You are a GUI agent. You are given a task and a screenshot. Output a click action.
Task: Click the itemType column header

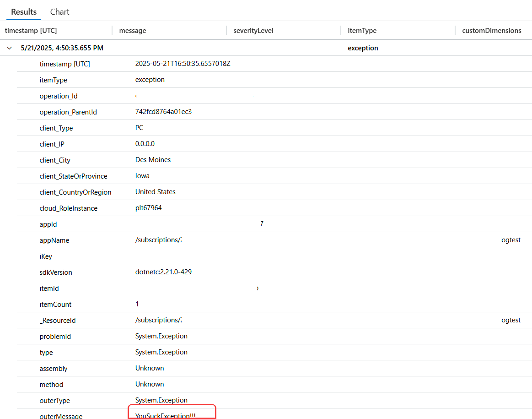click(362, 31)
